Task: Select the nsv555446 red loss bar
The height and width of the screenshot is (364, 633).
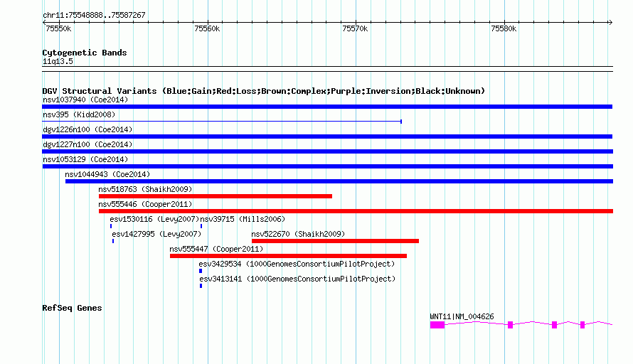Action: pos(356,211)
